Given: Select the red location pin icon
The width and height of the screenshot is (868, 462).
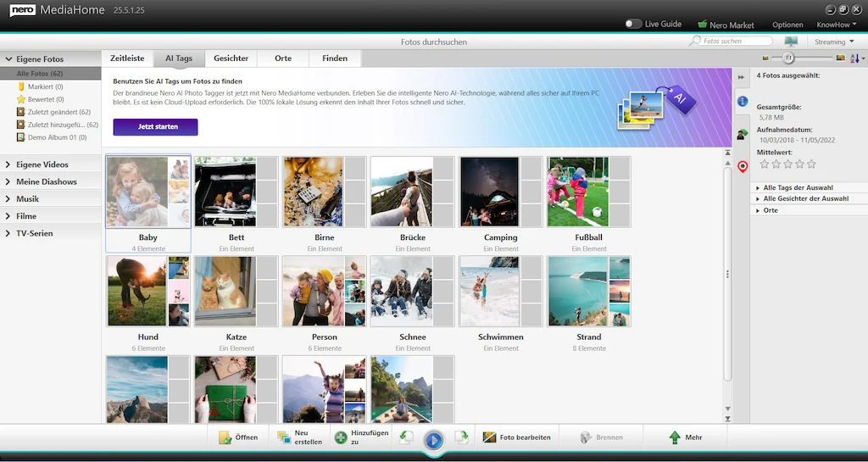Looking at the screenshot, I should (743, 165).
